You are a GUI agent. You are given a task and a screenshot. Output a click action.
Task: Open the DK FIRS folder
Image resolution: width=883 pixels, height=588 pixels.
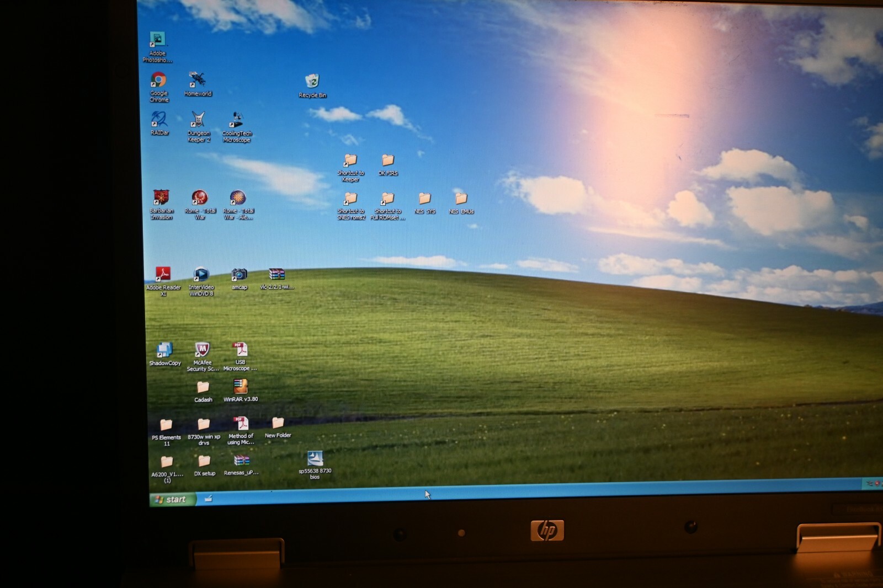pyautogui.click(x=388, y=164)
